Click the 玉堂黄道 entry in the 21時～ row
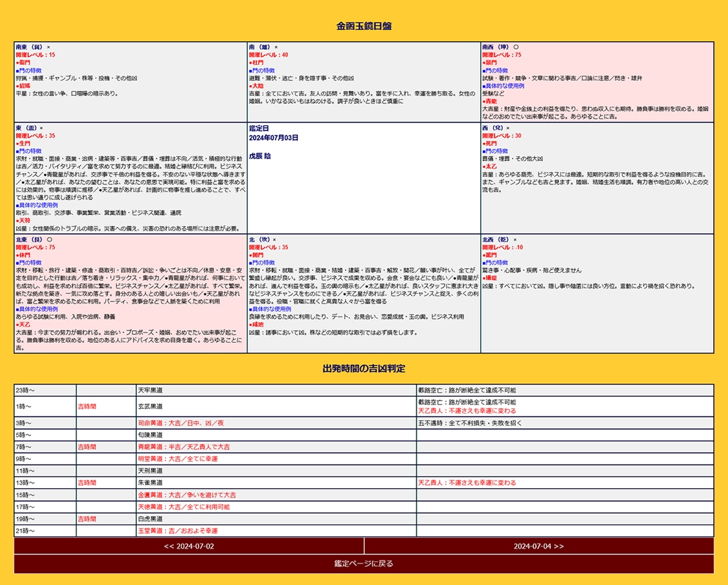 (x=178, y=531)
